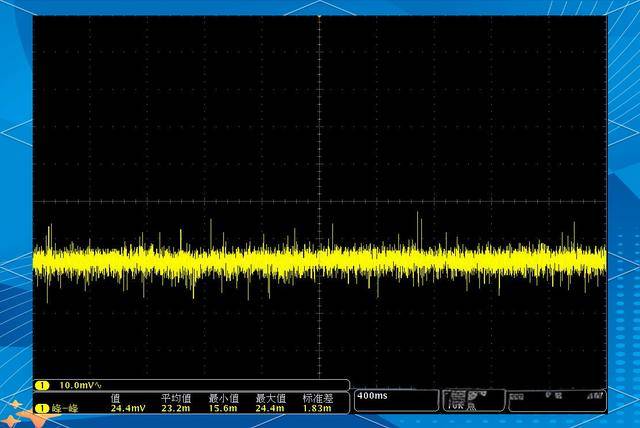Select the 1.83m standard deviation reading

click(318, 408)
